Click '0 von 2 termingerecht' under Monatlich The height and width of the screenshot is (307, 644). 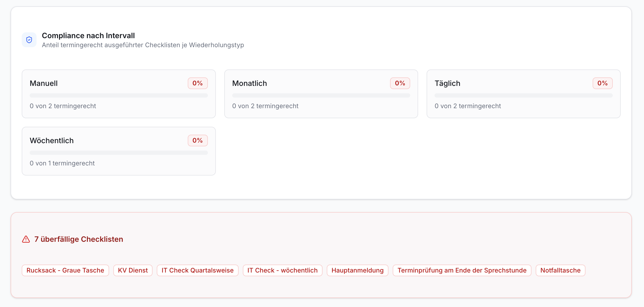pyautogui.click(x=265, y=106)
